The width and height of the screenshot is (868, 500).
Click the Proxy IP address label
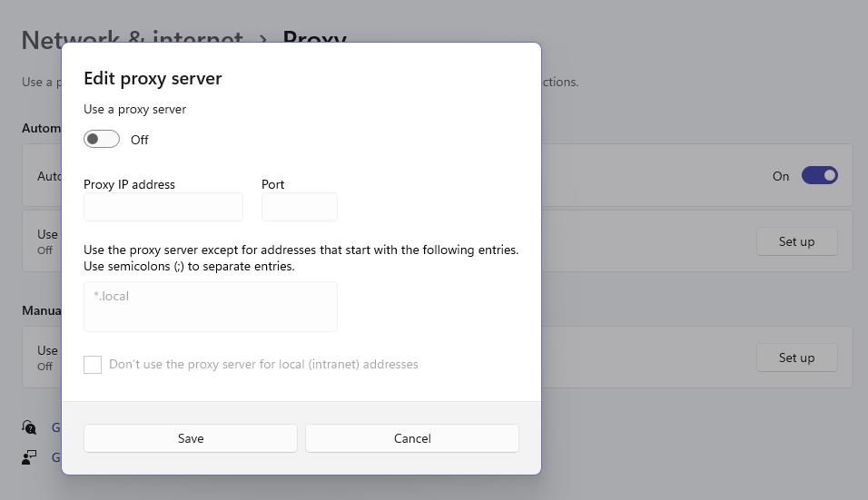129,184
